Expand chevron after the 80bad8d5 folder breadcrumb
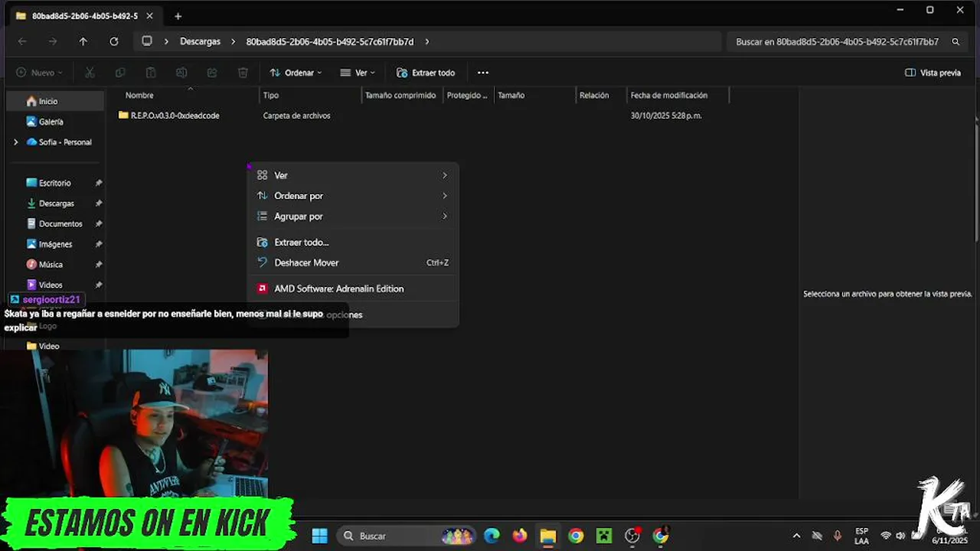This screenshot has height=551, width=980. pyautogui.click(x=427, y=41)
